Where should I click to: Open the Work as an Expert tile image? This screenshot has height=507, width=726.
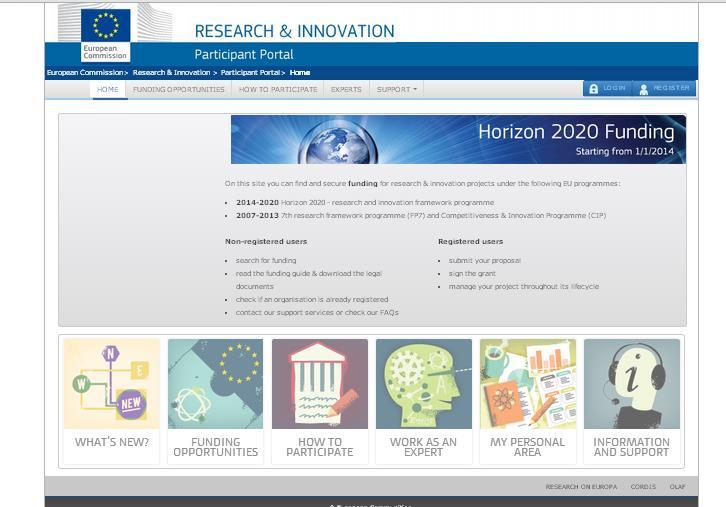pyautogui.click(x=424, y=383)
